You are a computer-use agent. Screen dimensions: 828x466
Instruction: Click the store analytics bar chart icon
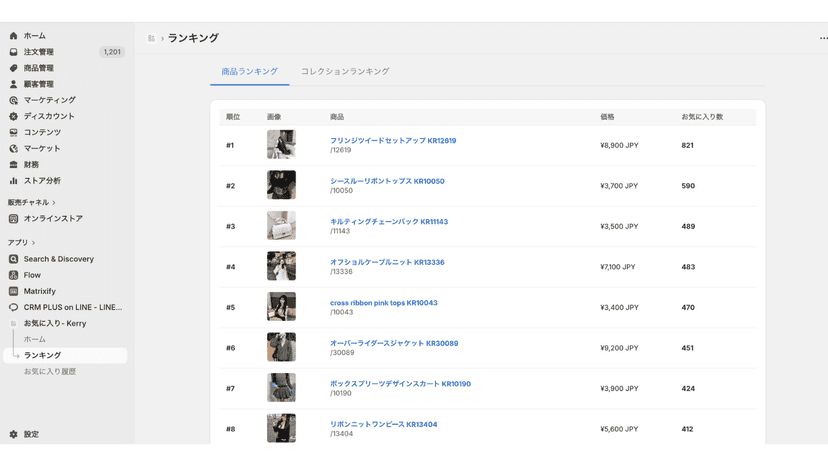coord(14,181)
